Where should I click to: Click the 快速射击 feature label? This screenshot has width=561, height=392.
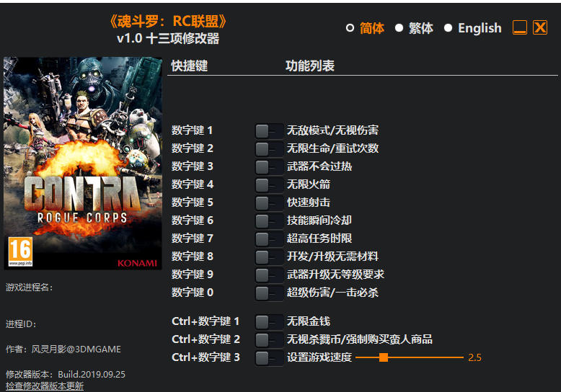point(309,202)
